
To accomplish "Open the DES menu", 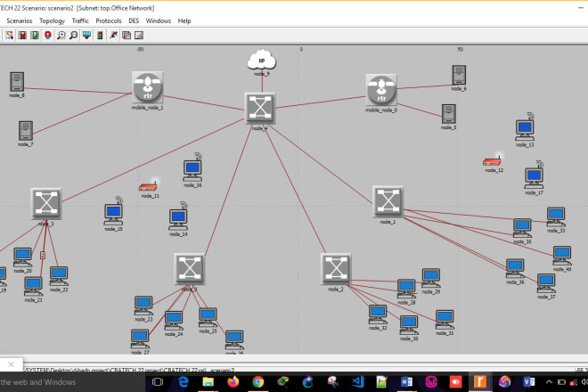I will (134, 21).
